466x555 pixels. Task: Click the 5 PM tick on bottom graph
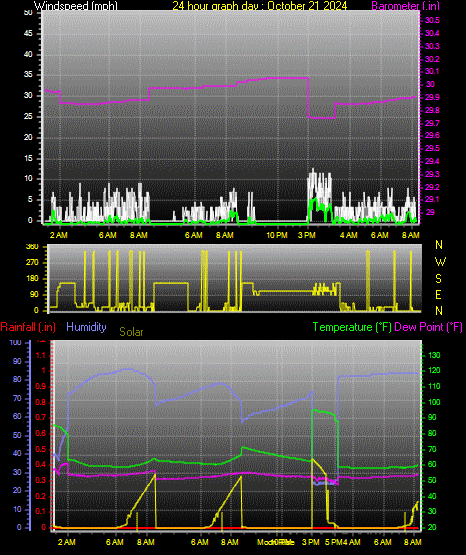[x=333, y=542]
